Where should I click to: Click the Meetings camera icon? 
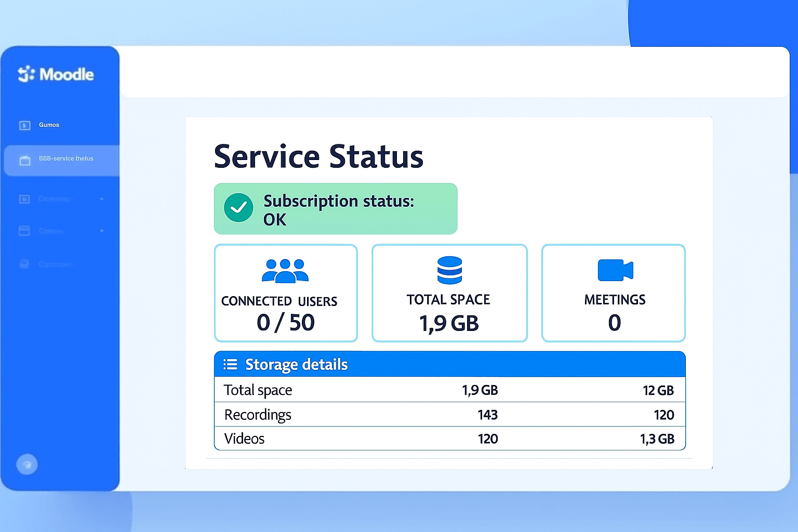coord(614,270)
